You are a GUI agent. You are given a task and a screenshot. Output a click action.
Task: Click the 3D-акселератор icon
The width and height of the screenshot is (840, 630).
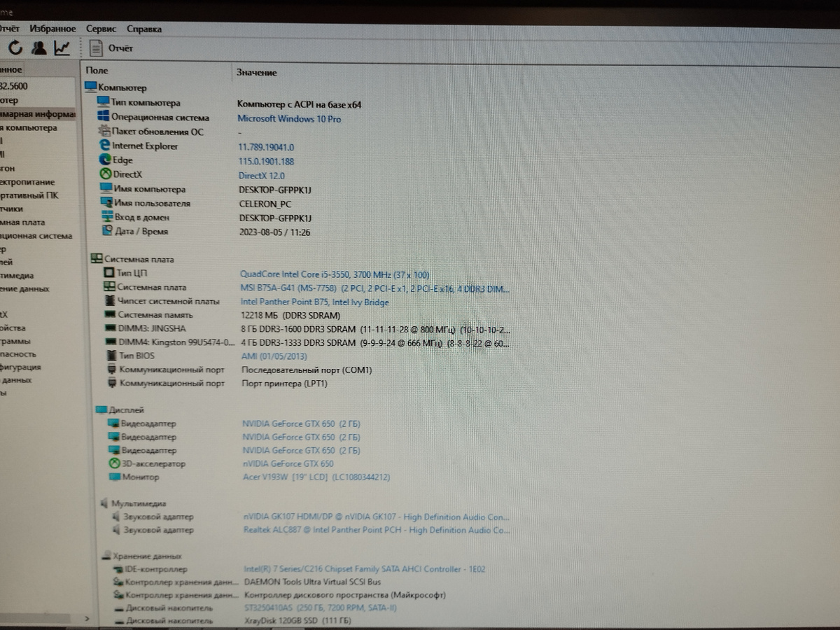pyautogui.click(x=114, y=463)
